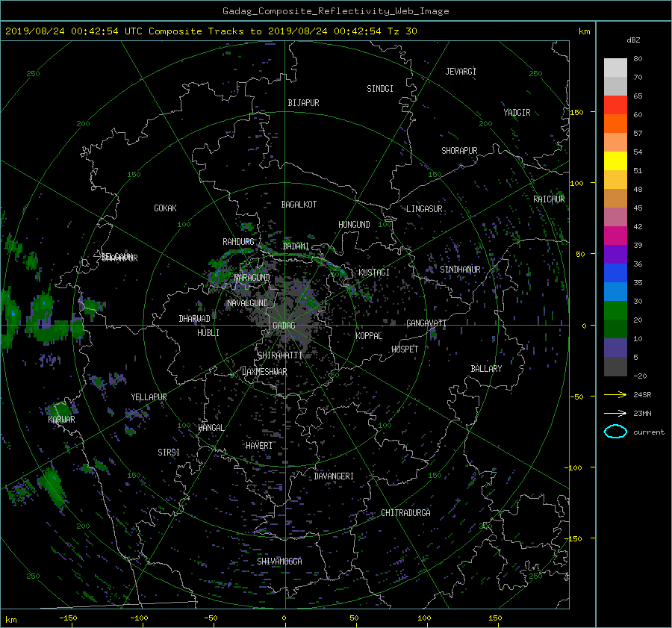Viewport: 672px width, 628px height.
Task: Select the DHARWAD label
Action: (x=194, y=319)
